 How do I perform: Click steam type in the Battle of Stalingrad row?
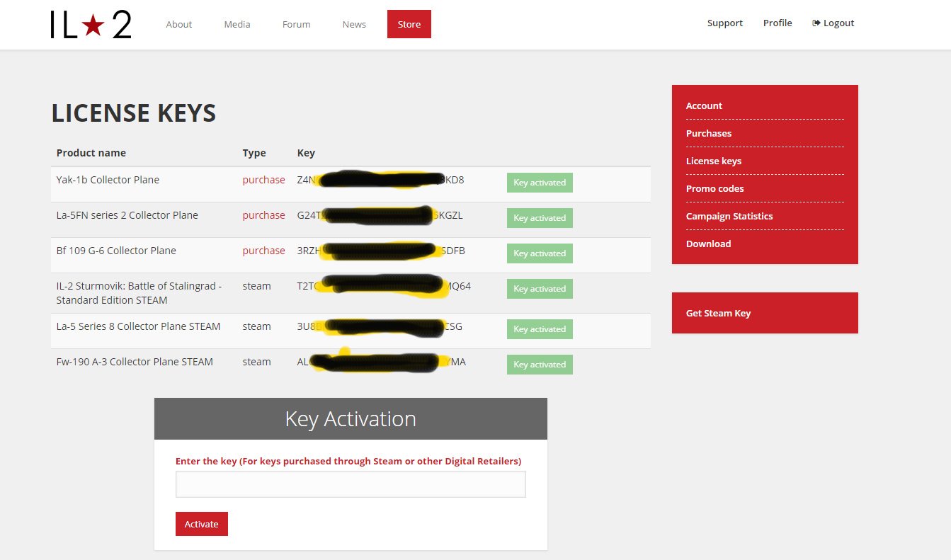256,286
